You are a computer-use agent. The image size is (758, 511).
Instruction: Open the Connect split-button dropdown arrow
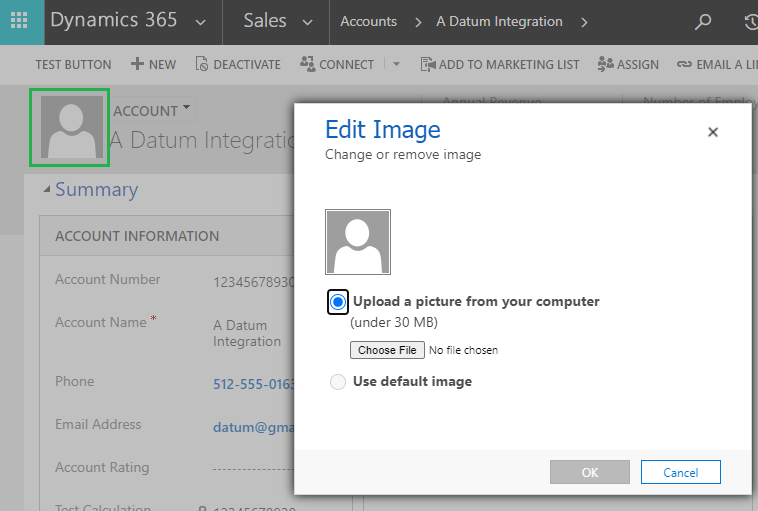tap(397, 64)
